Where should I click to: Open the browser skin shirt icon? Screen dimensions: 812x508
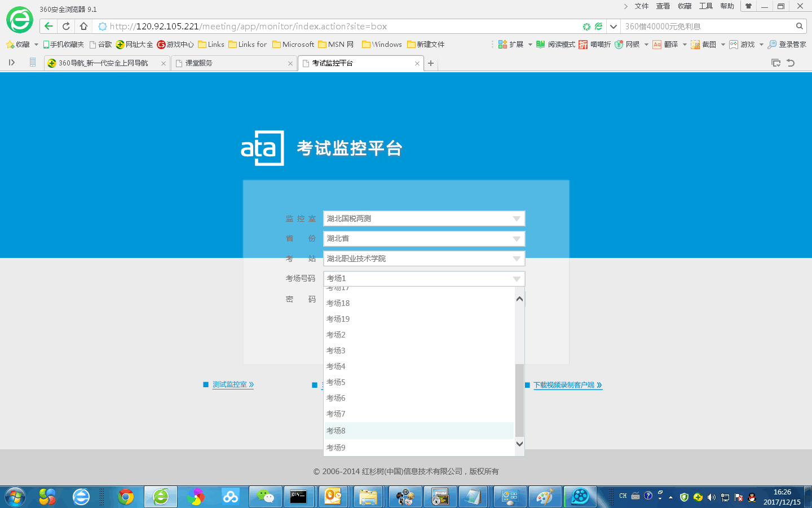pos(748,6)
